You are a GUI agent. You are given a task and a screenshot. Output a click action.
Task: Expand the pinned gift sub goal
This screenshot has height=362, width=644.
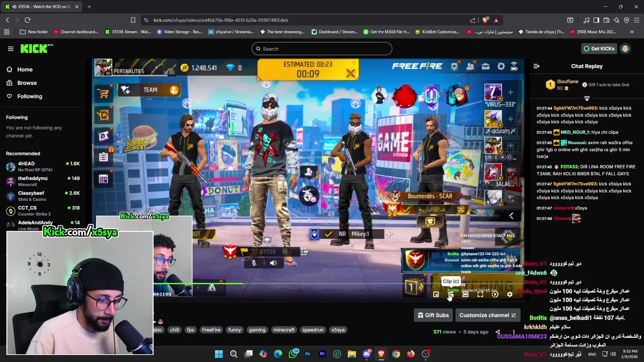(587, 99)
